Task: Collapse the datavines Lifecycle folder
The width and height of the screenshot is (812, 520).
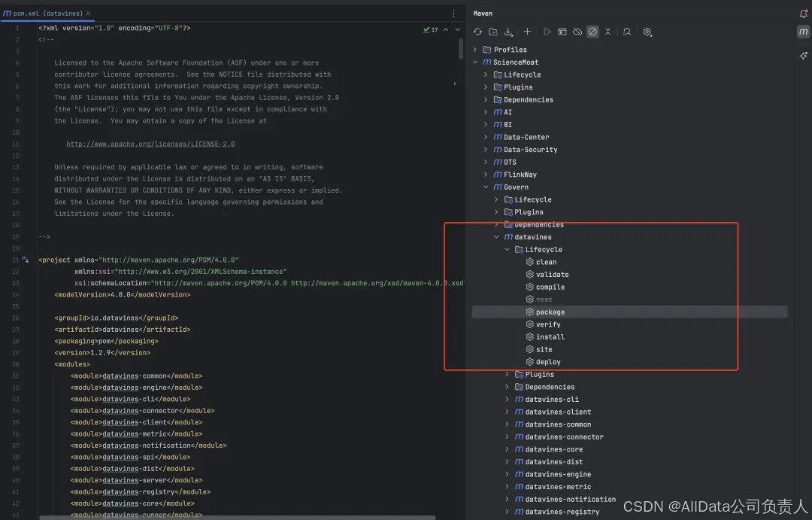Action: pyautogui.click(x=507, y=249)
